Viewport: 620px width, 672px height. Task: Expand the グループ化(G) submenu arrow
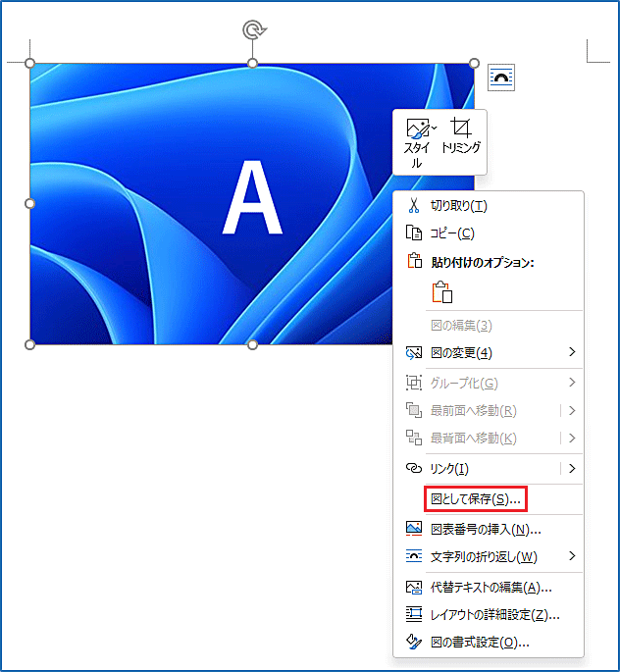point(572,383)
